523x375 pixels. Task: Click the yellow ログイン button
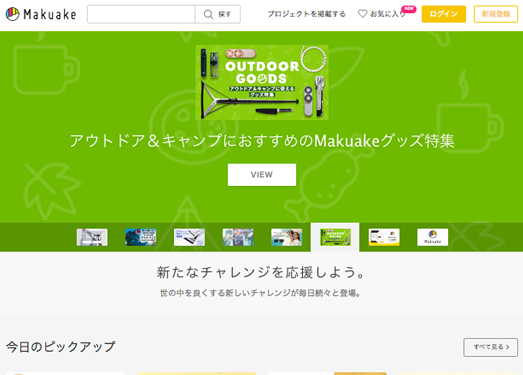point(444,14)
